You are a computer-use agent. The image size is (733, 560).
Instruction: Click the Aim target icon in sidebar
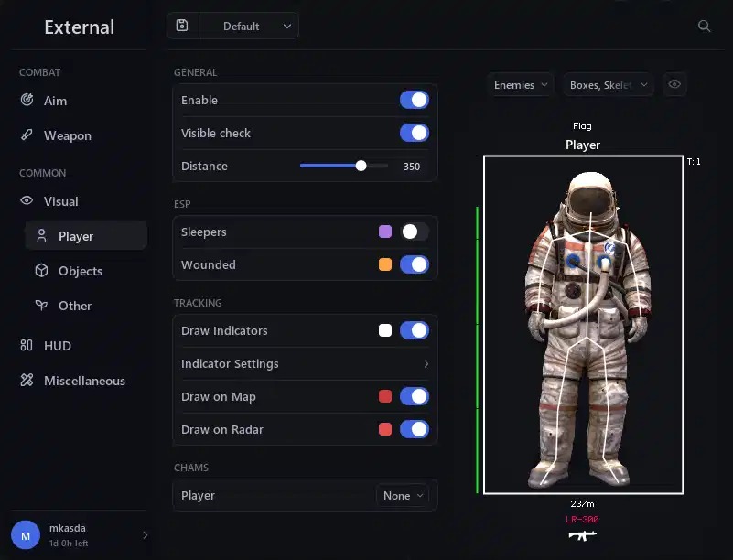[27, 101]
